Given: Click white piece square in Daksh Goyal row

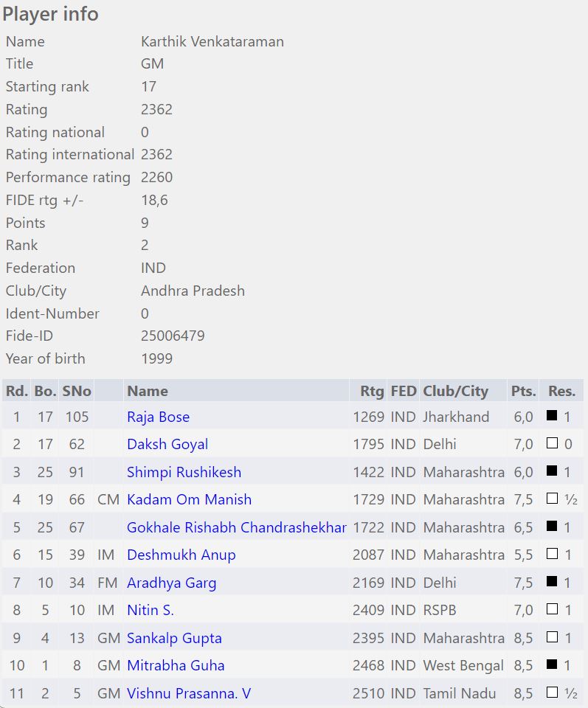Looking at the screenshot, I should [x=551, y=444].
